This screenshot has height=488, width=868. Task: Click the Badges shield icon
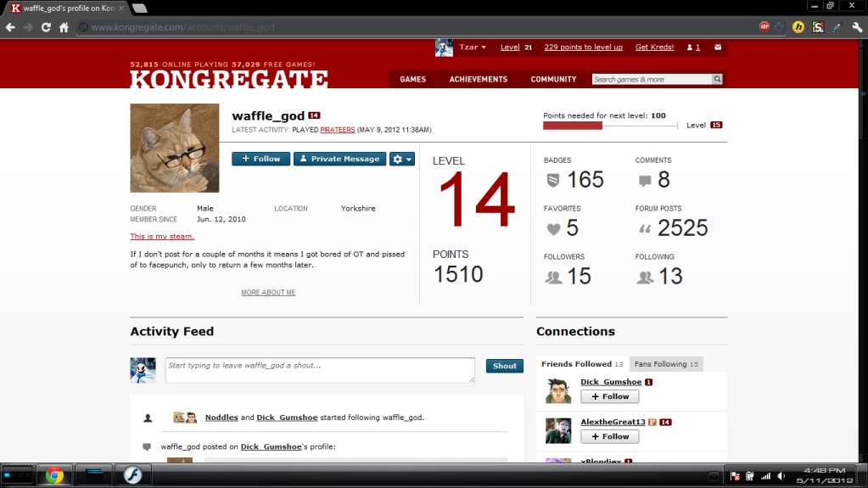coord(553,180)
